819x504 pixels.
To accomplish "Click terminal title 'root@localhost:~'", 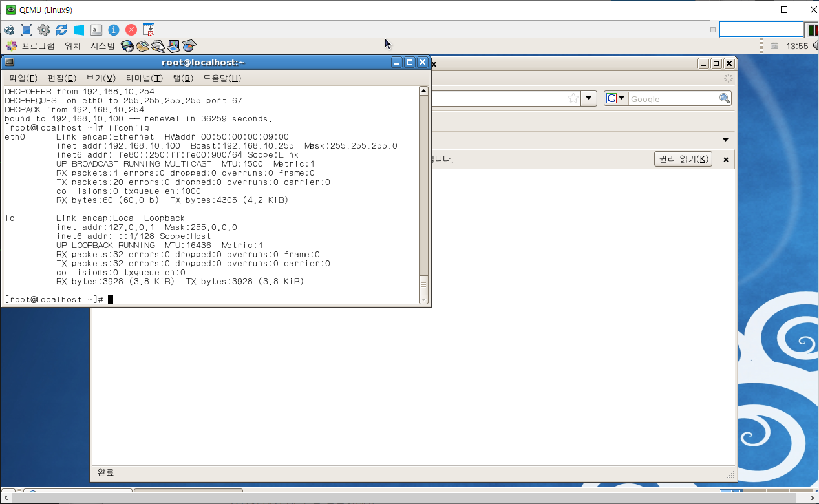I will point(204,63).
